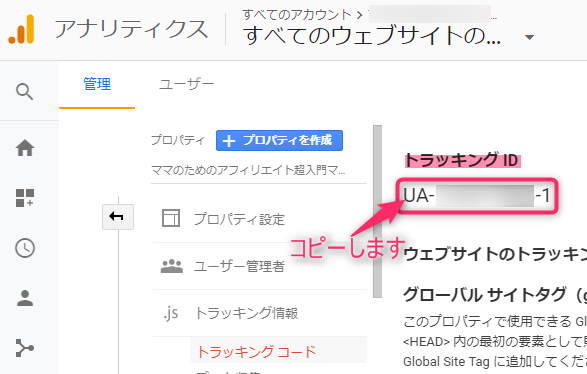Click the プロパティ column label
The image size is (587, 374).
click(x=178, y=140)
